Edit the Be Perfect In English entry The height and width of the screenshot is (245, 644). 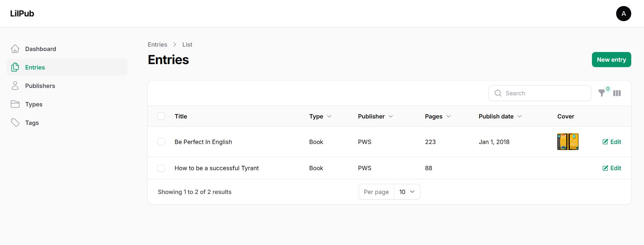pyautogui.click(x=612, y=142)
